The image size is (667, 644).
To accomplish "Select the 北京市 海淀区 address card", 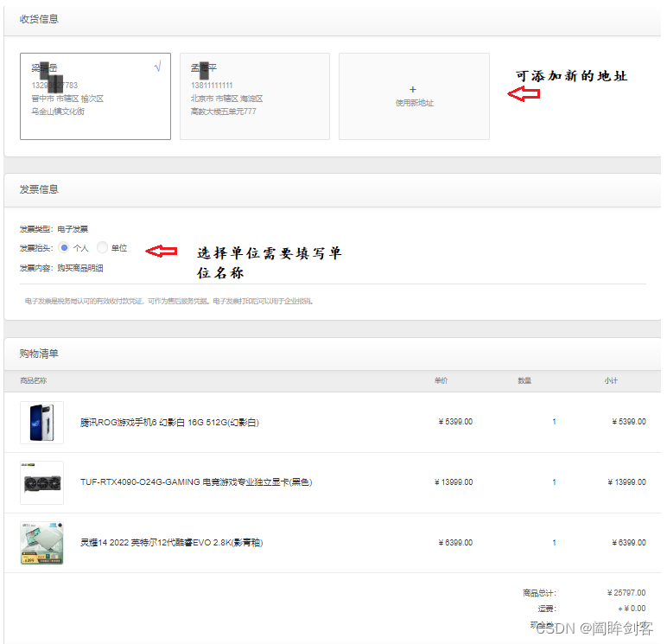I will coord(255,96).
